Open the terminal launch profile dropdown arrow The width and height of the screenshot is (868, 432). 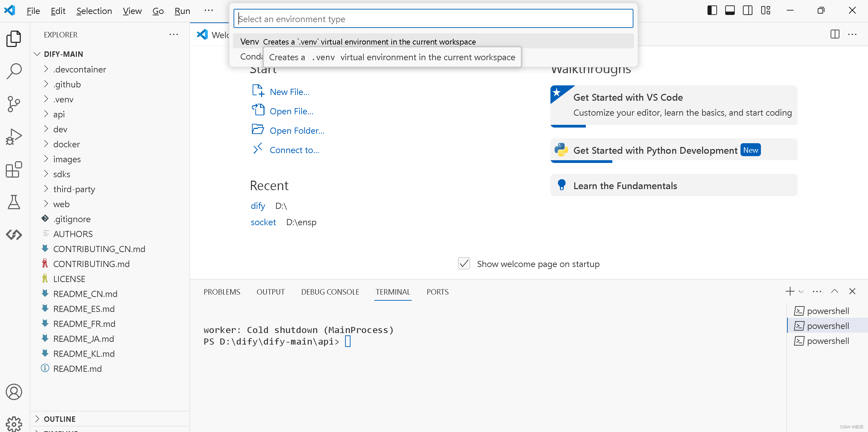pos(801,292)
